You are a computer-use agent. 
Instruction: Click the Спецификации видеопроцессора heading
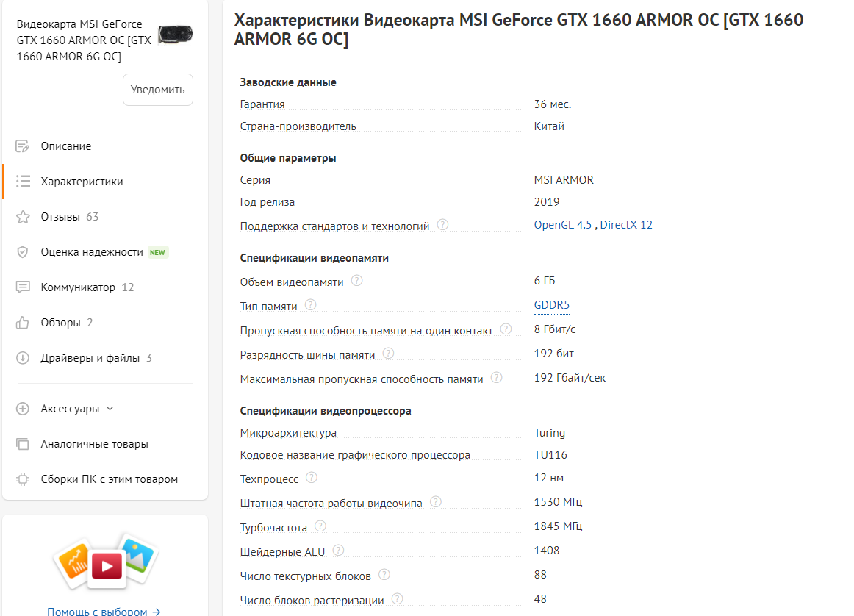(326, 411)
